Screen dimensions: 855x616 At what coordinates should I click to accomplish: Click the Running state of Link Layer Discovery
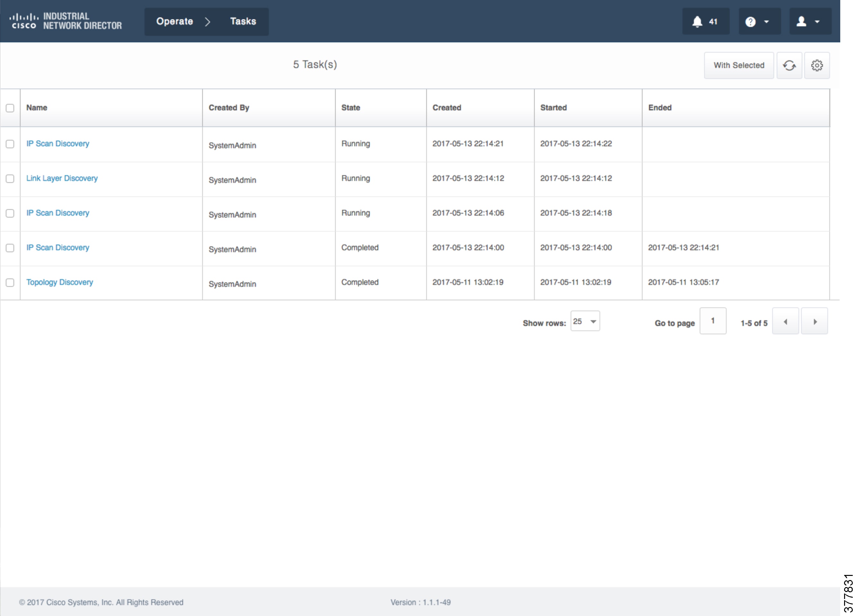pyautogui.click(x=356, y=178)
